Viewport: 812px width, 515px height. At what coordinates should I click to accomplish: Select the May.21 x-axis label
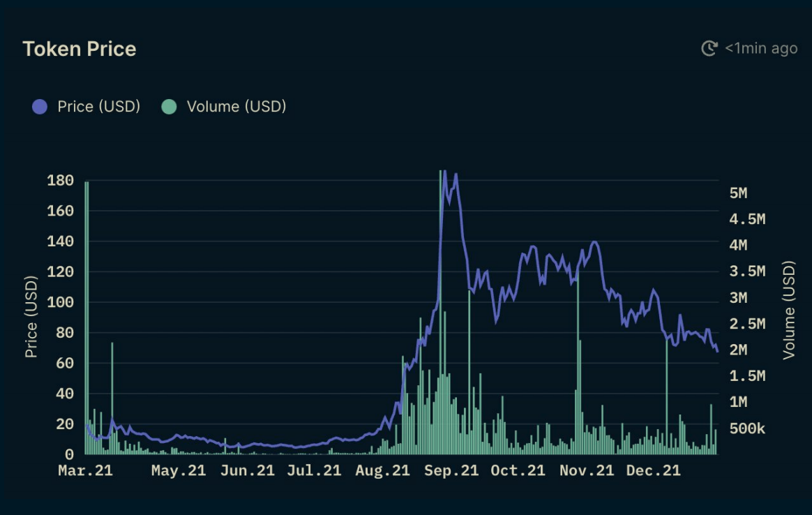[x=178, y=470]
